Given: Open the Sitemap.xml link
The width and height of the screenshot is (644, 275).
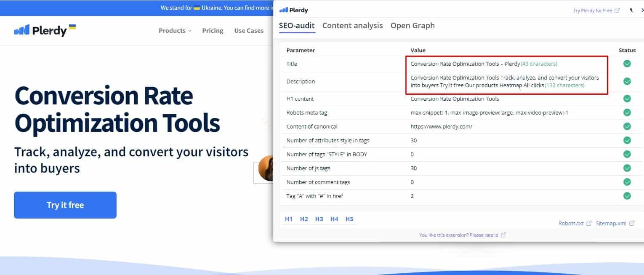Looking at the screenshot, I should point(615,223).
